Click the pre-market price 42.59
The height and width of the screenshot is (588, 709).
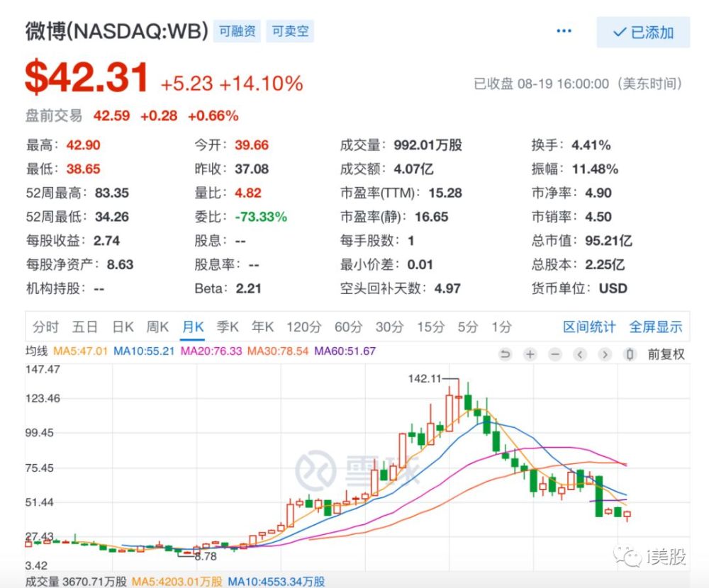click(112, 116)
